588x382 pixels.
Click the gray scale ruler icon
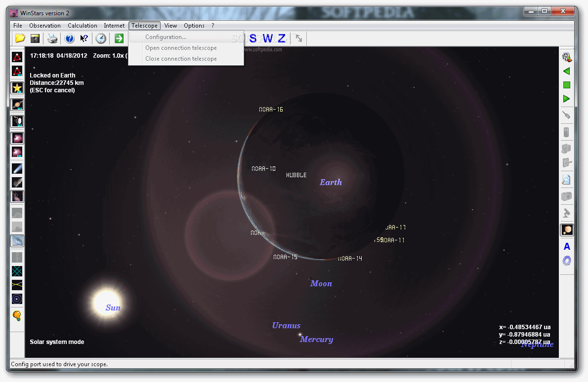tap(17, 257)
